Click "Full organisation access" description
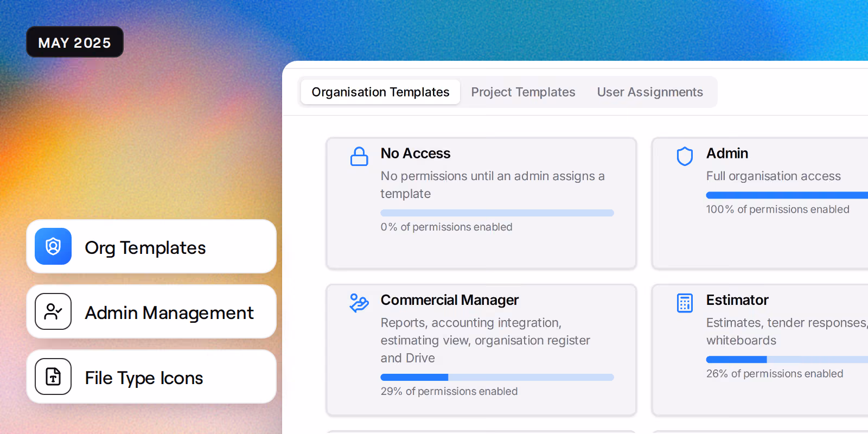The image size is (868, 434). [773, 176]
